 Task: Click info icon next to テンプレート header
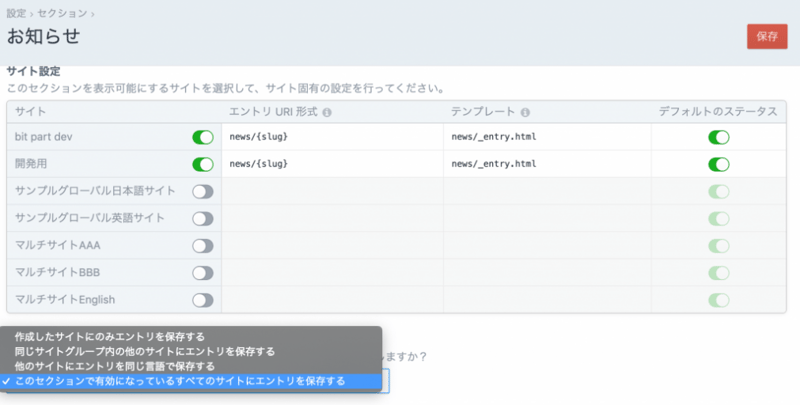pyautogui.click(x=525, y=112)
